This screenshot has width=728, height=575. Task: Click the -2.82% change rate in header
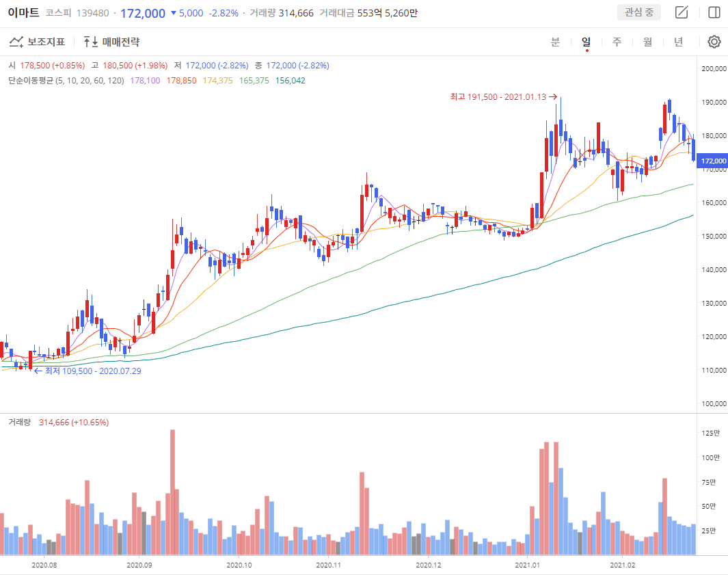click(224, 13)
